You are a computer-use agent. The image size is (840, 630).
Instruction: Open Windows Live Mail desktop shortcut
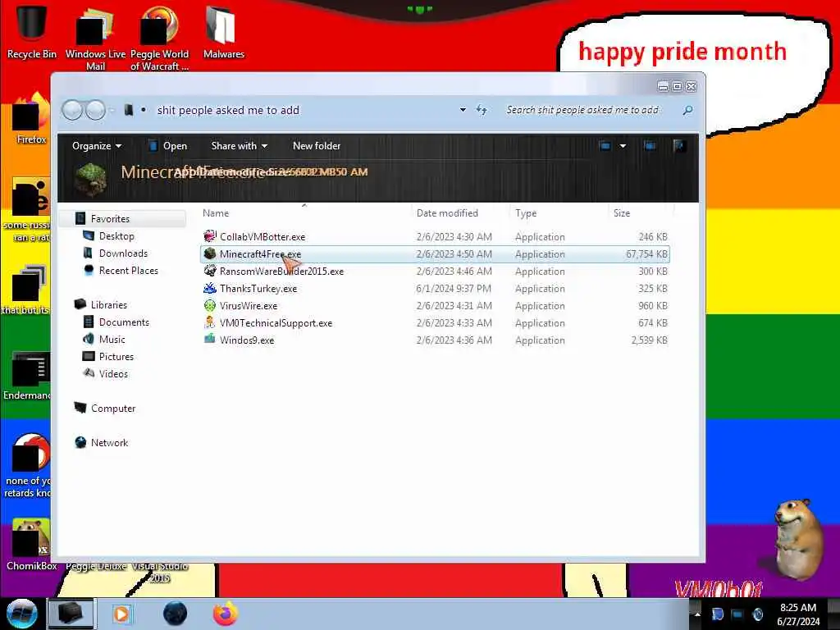tap(95, 38)
